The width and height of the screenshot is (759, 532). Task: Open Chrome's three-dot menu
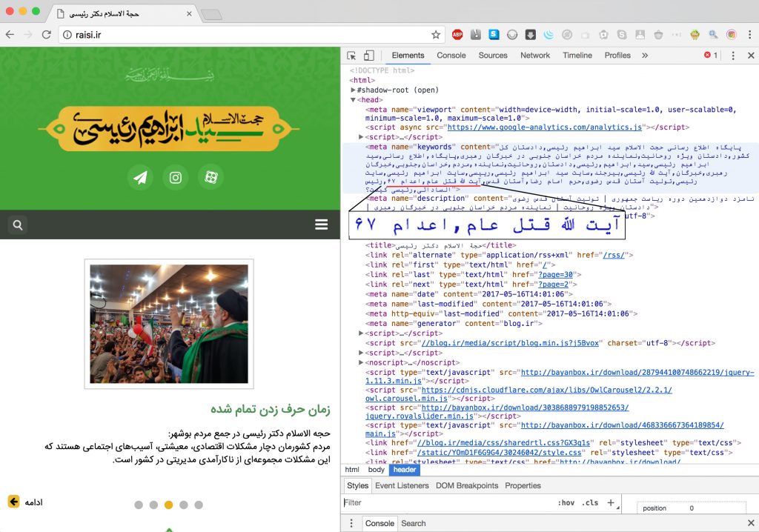click(x=750, y=35)
